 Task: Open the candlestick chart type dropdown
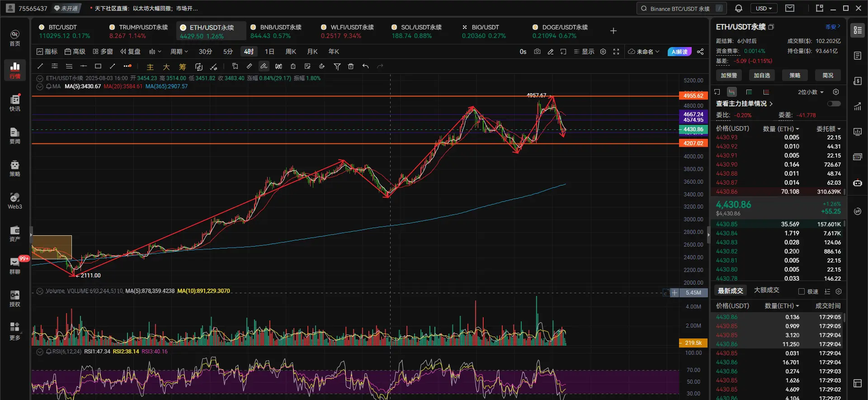click(155, 52)
